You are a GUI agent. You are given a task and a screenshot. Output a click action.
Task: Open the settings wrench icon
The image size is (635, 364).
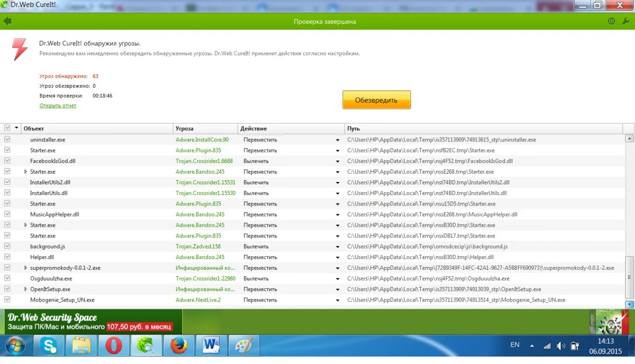tap(626, 21)
